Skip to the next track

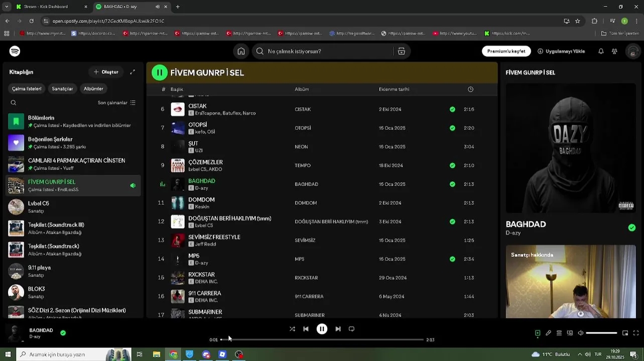point(338,329)
